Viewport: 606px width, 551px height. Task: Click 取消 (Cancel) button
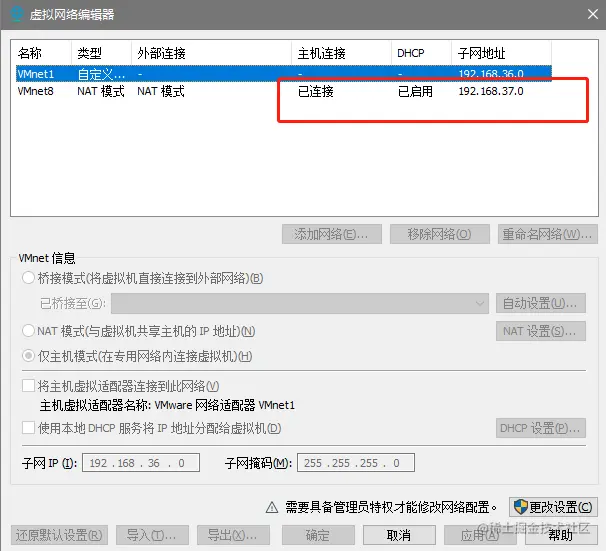click(399, 535)
